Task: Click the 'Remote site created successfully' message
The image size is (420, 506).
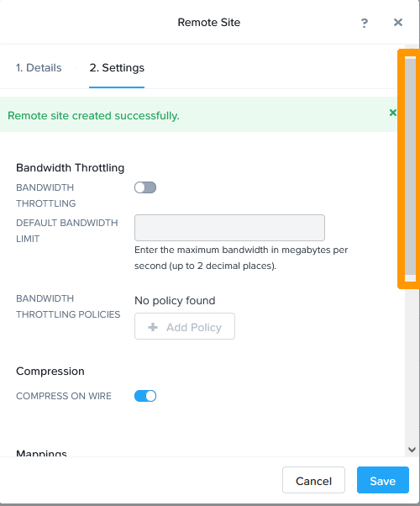Action: [x=93, y=115]
